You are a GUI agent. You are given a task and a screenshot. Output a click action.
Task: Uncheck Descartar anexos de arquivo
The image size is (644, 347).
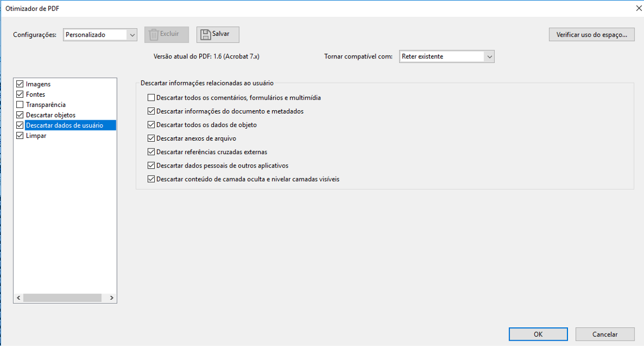coord(151,138)
